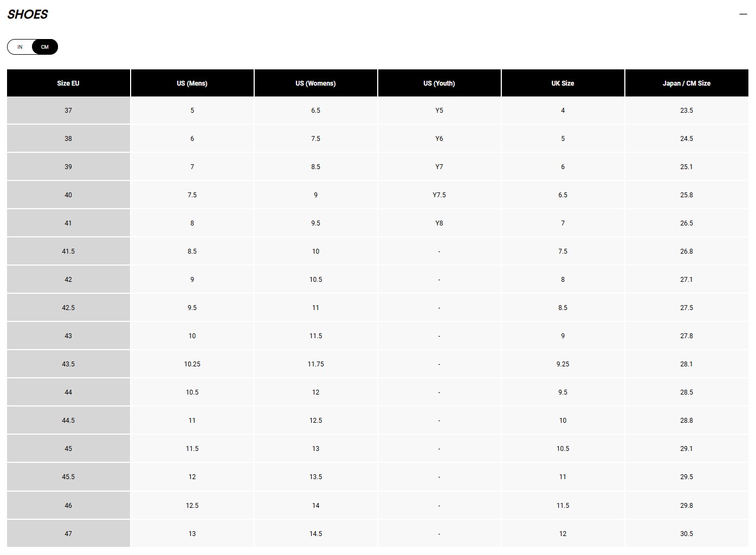The image size is (756, 555).
Task: Click the minus icon near SHOES heading
Action: tap(742, 14)
